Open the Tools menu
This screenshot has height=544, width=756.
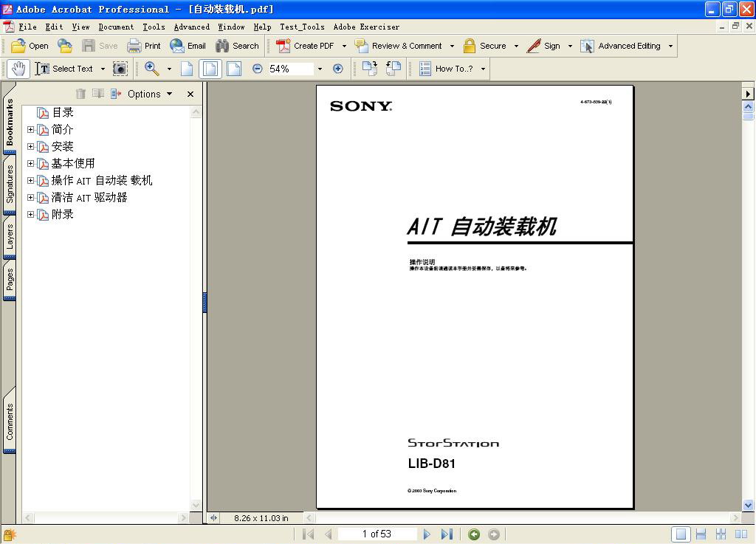154,27
